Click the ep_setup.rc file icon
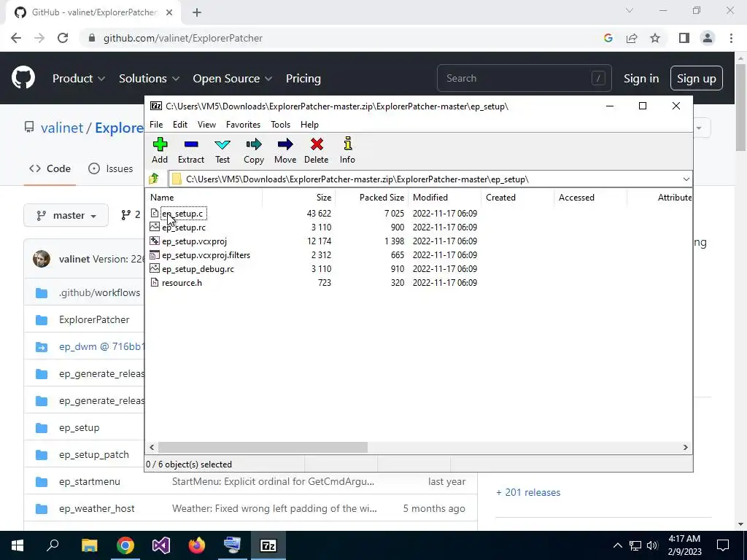 [x=155, y=227]
